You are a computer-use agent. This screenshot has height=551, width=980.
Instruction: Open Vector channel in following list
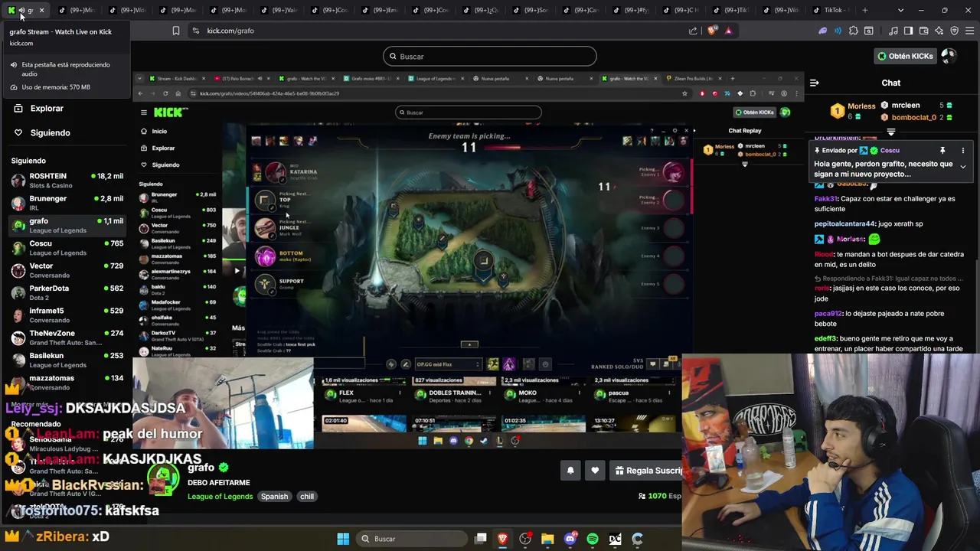[x=67, y=270]
